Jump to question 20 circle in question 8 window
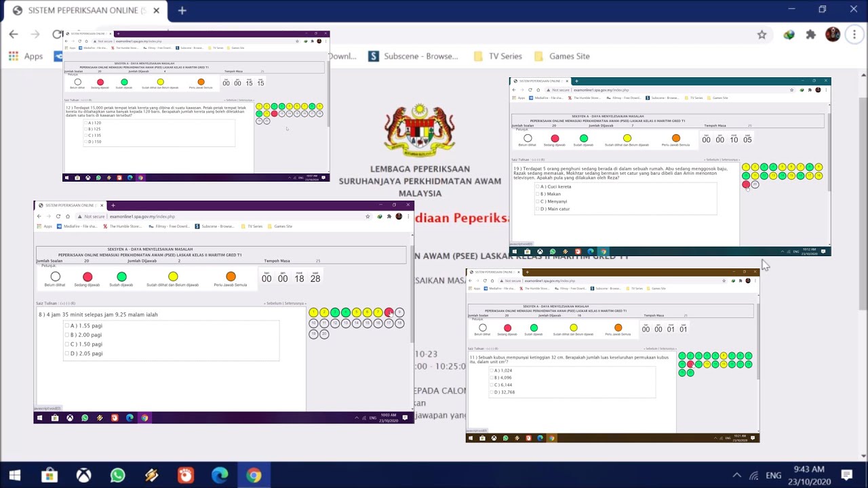868x488 pixels. pyautogui.click(x=324, y=334)
